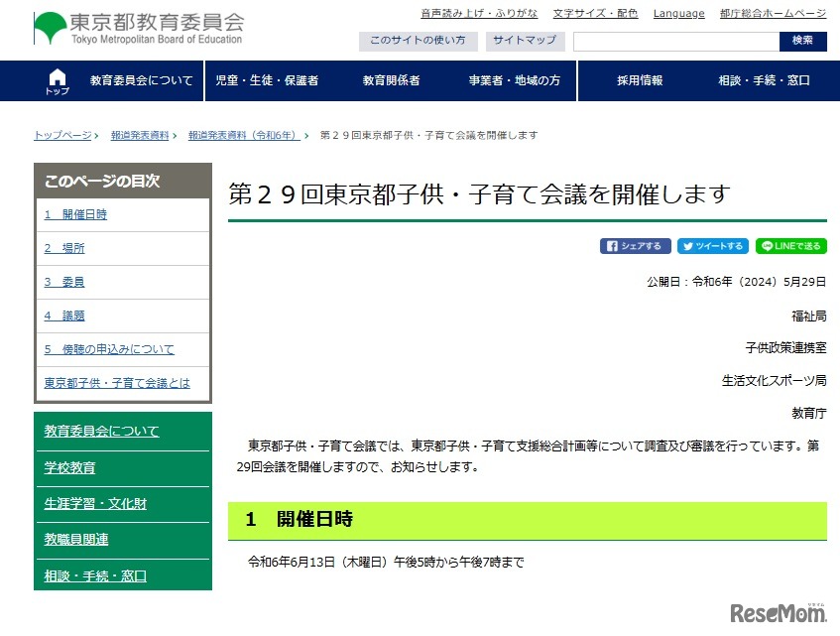Screen dimensions: 840x636
Task: Share page with Facebook button
Action: (635, 246)
